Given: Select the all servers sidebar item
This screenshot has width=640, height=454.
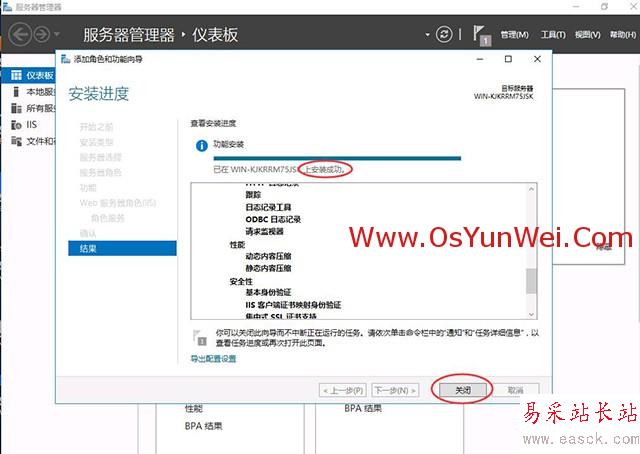Looking at the screenshot, I should pos(28,108).
